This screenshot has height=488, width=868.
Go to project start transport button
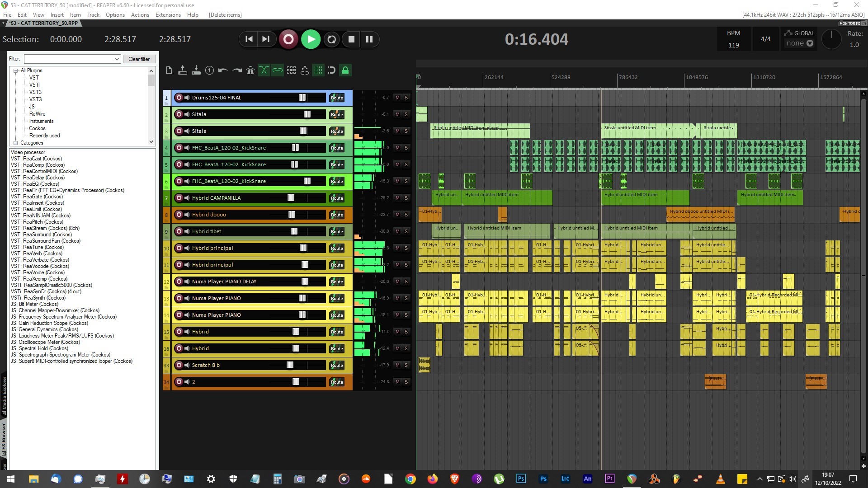coord(249,39)
